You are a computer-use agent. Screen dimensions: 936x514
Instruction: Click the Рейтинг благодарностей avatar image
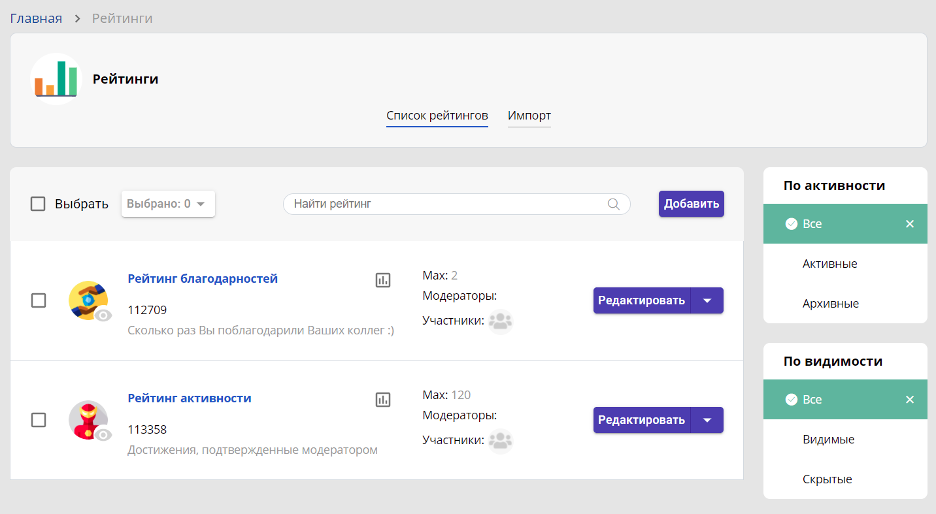(88, 300)
